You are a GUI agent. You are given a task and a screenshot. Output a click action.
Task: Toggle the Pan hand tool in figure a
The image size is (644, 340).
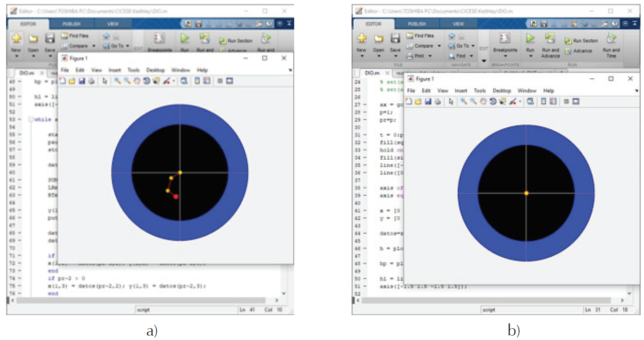[x=137, y=81]
